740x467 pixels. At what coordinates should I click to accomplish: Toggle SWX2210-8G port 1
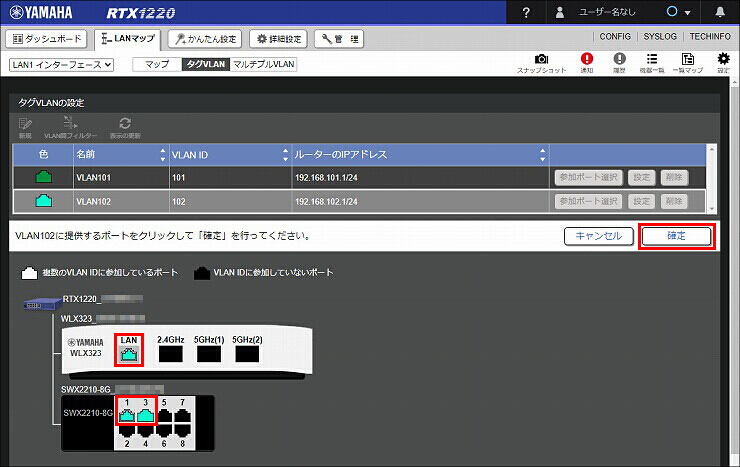pyautogui.click(x=127, y=416)
